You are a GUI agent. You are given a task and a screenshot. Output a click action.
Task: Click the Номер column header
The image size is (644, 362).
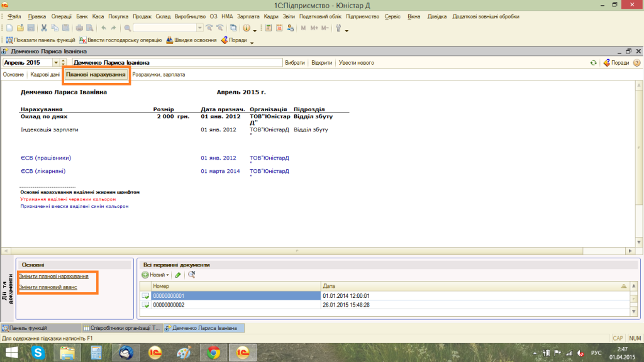pyautogui.click(x=236, y=286)
